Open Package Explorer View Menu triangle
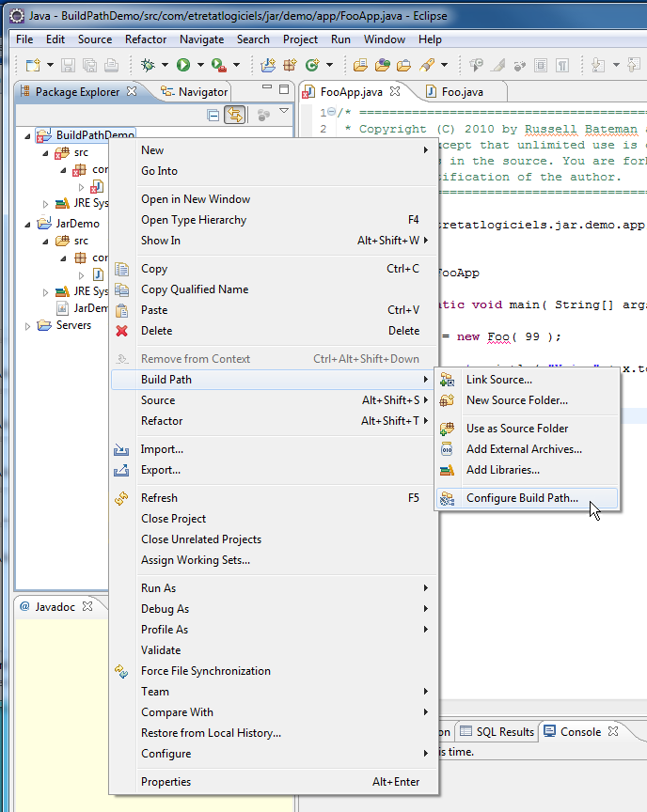The image size is (647, 812). pyautogui.click(x=284, y=111)
